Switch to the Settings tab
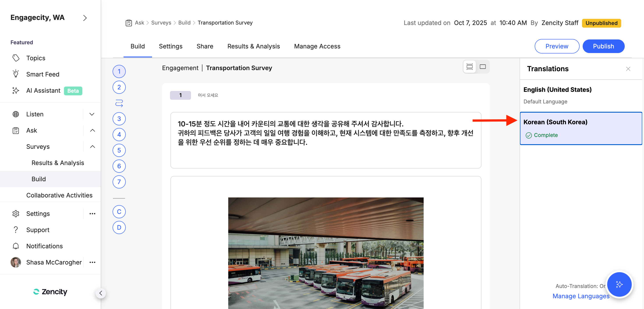This screenshot has width=644, height=309. [170, 46]
